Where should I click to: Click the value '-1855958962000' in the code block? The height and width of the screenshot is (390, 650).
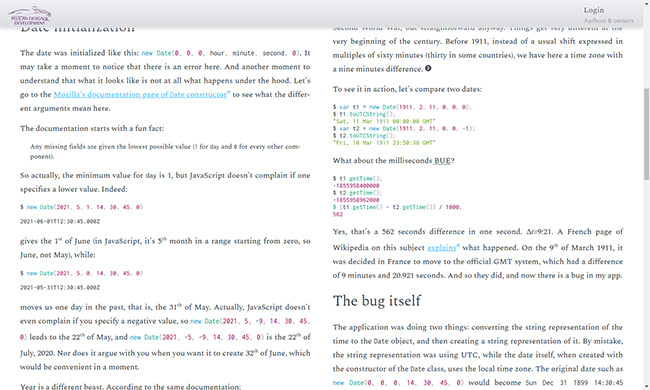click(x=356, y=200)
